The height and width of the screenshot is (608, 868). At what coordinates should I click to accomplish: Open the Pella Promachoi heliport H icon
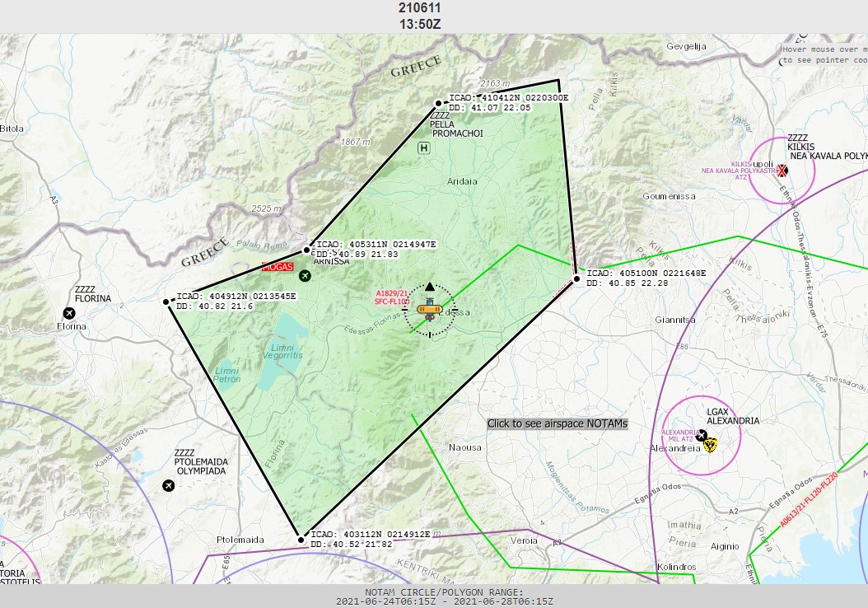coord(424,148)
